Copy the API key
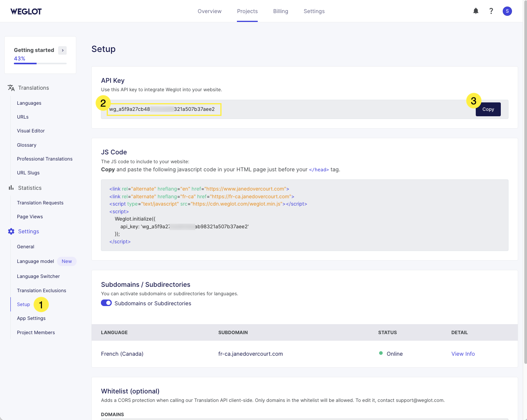527x420 pixels. tap(488, 109)
